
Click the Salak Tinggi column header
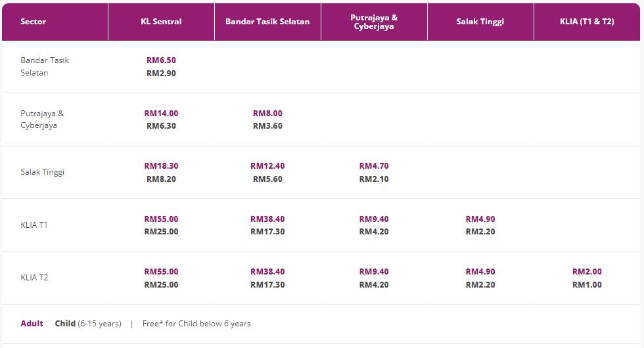pos(480,22)
